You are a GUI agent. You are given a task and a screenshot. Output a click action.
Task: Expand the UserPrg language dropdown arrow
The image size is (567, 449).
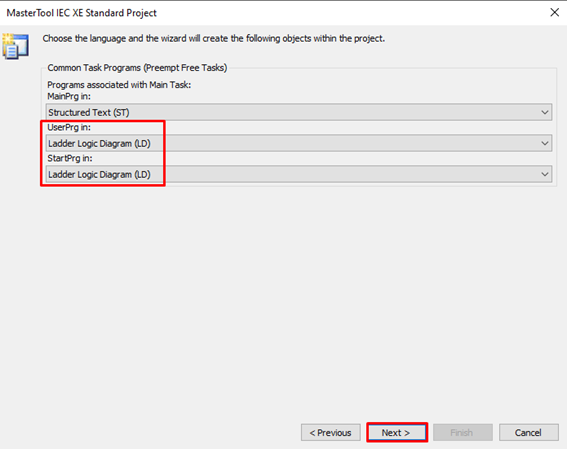coord(545,144)
